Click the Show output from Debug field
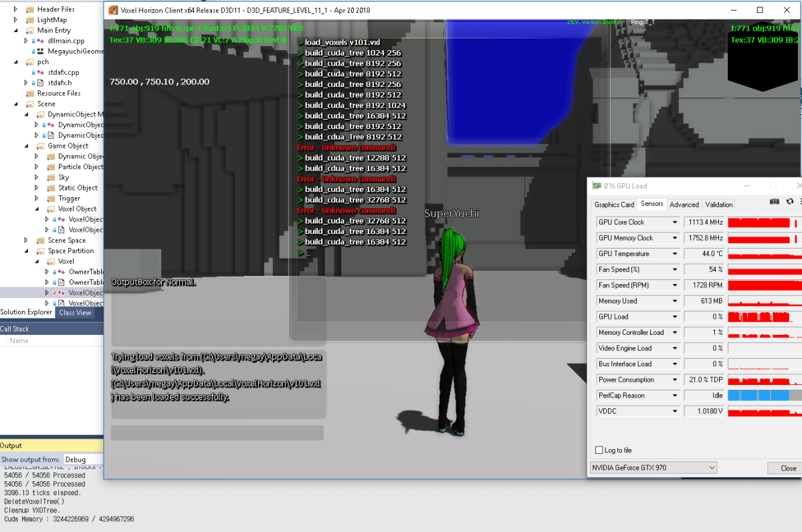This screenshot has width=802, height=532. coord(83,460)
